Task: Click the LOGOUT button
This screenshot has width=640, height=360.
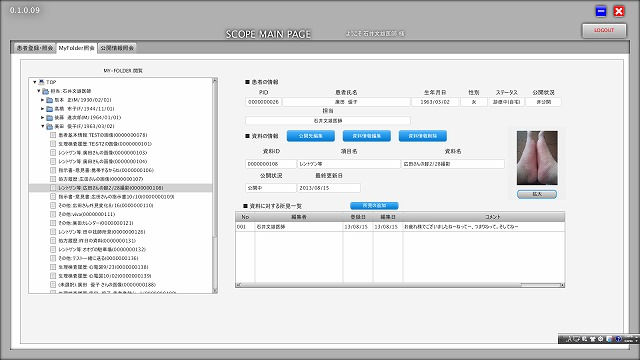Action: coord(604,31)
